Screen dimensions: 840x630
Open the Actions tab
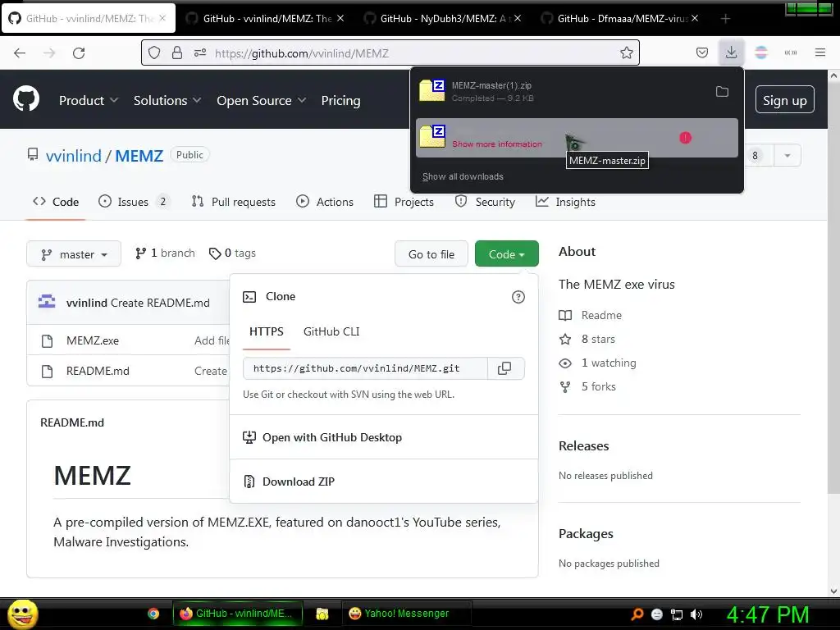click(x=325, y=202)
